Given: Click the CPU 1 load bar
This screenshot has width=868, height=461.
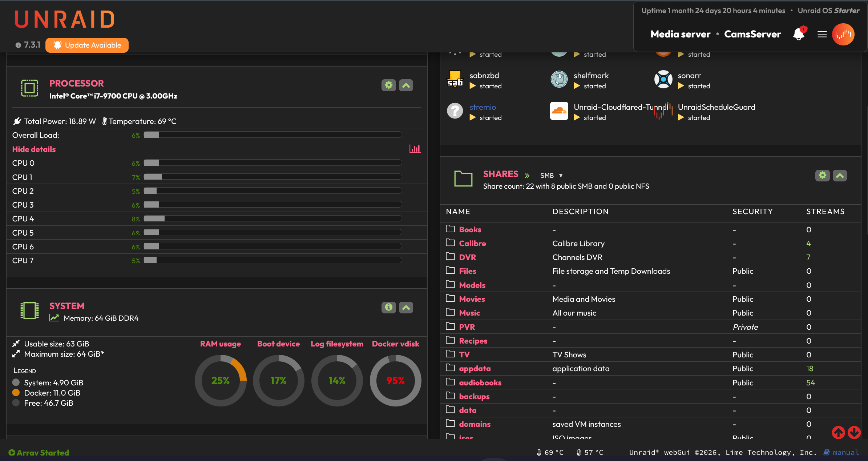Looking at the screenshot, I should [273, 177].
